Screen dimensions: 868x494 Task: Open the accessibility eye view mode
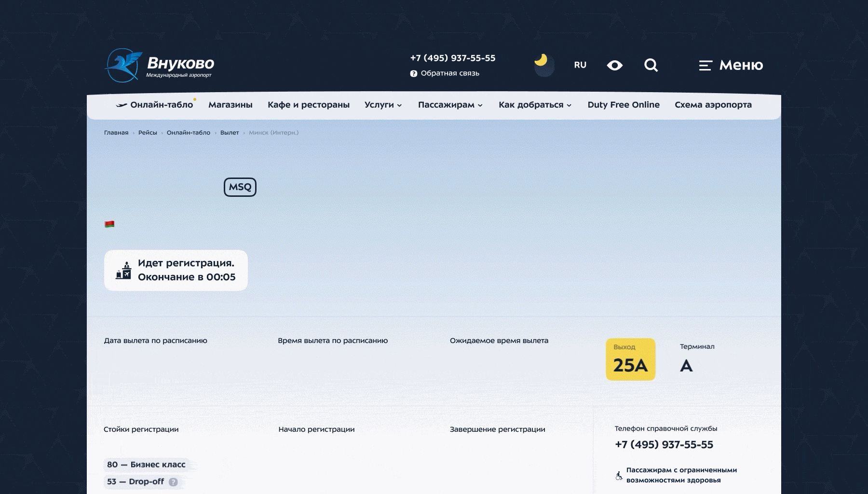[x=614, y=65]
